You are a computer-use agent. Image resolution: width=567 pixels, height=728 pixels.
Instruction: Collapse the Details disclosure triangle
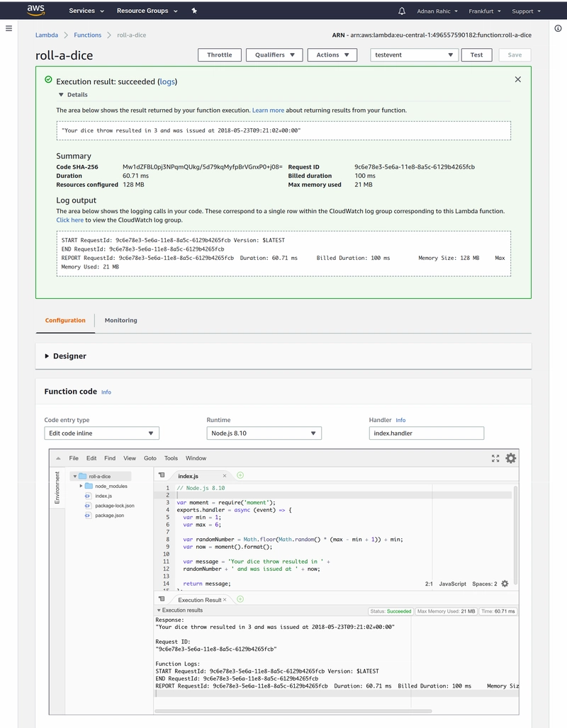61,94
